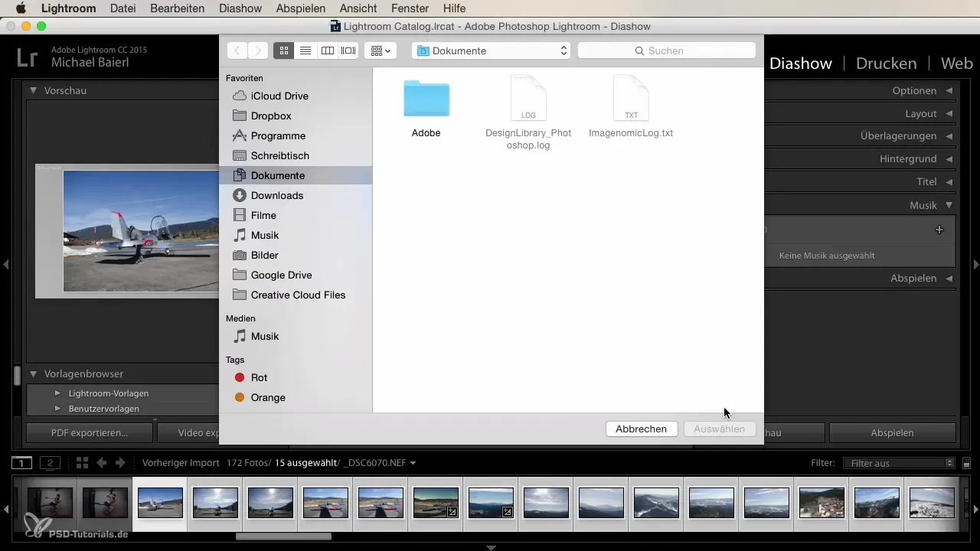
Task: Open the _DSC6070.NEF source menu
Action: click(381, 463)
